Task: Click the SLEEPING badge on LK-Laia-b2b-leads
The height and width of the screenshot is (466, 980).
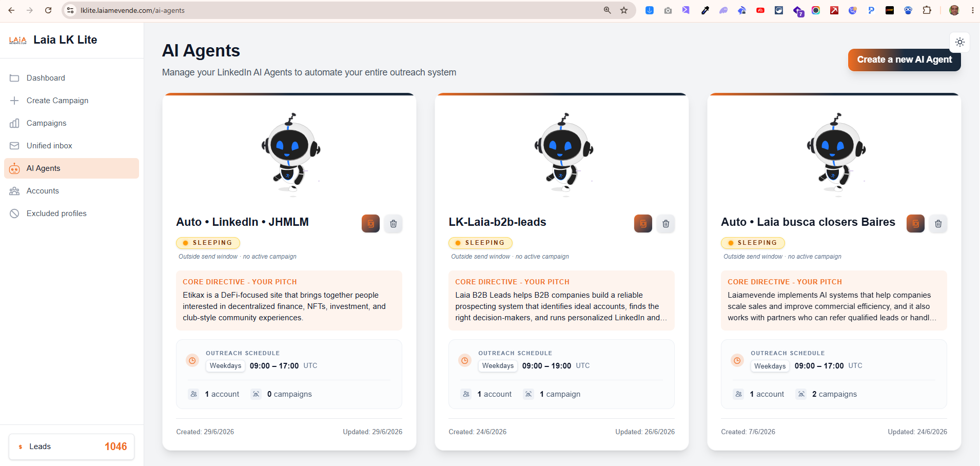Action: [x=480, y=243]
